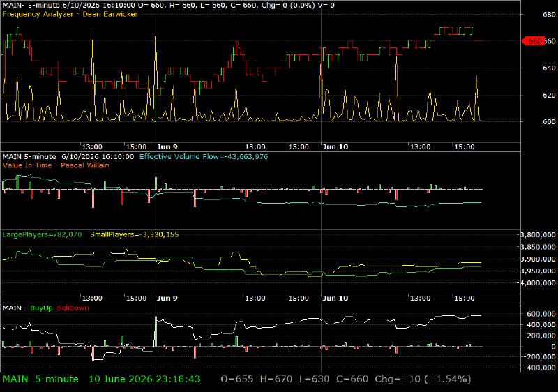Click the 10 June 2026 23:18:43 timestamp
Viewport: 558px width, 392px height.
(144, 379)
